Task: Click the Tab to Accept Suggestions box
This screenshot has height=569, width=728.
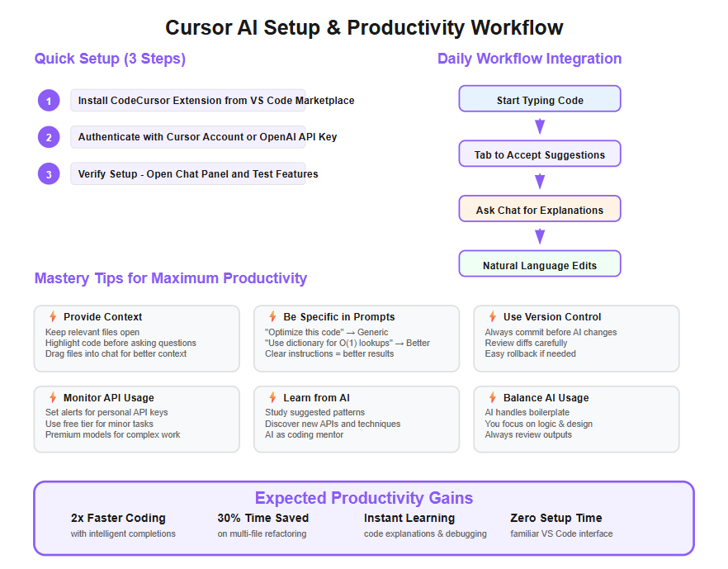Action: [540, 154]
